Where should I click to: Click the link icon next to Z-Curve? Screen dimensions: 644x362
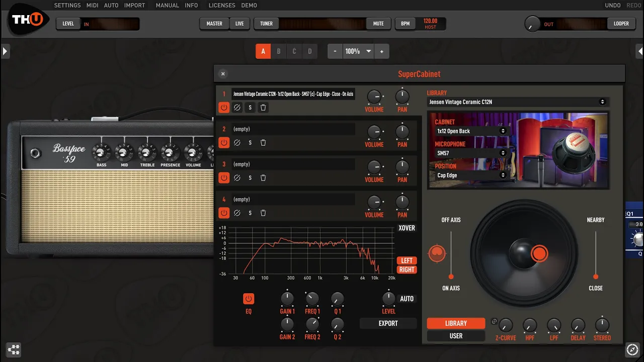(x=494, y=322)
